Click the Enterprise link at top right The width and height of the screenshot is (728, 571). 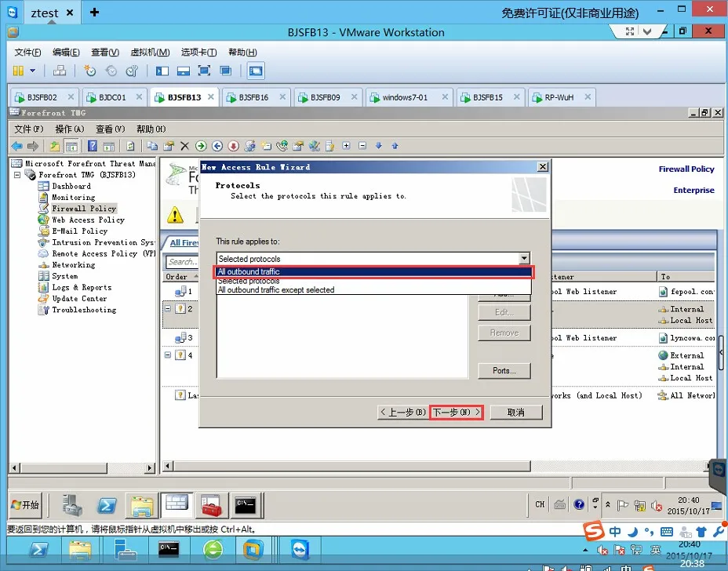click(x=693, y=191)
